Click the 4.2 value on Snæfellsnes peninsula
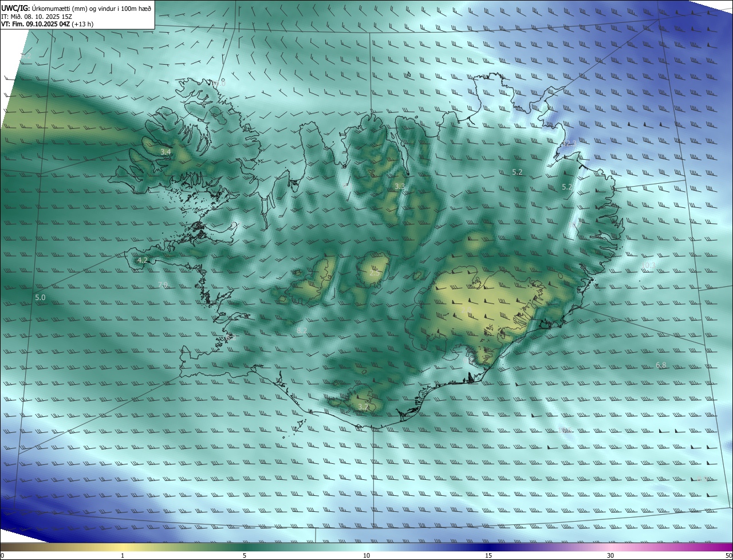The width and height of the screenshot is (733, 560). click(143, 260)
